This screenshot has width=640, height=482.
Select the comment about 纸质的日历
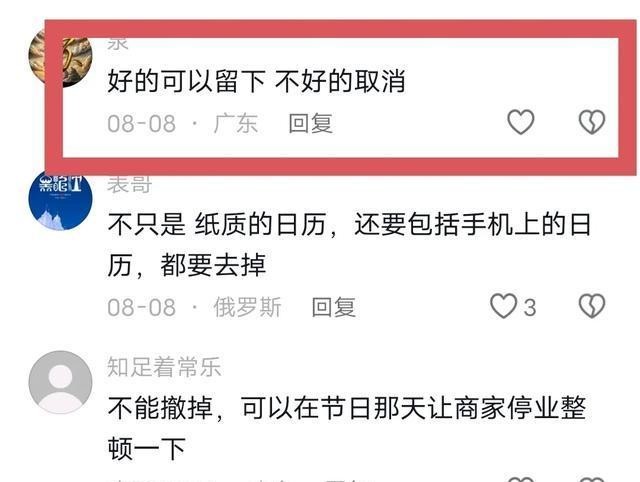pos(349,244)
